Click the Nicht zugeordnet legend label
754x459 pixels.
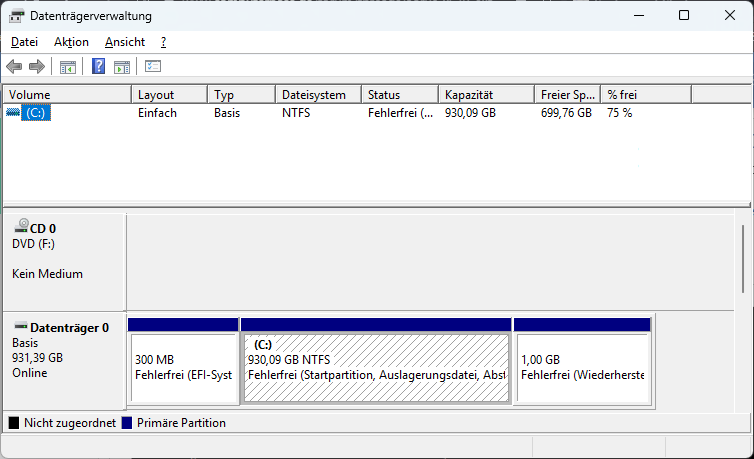click(x=70, y=423)
